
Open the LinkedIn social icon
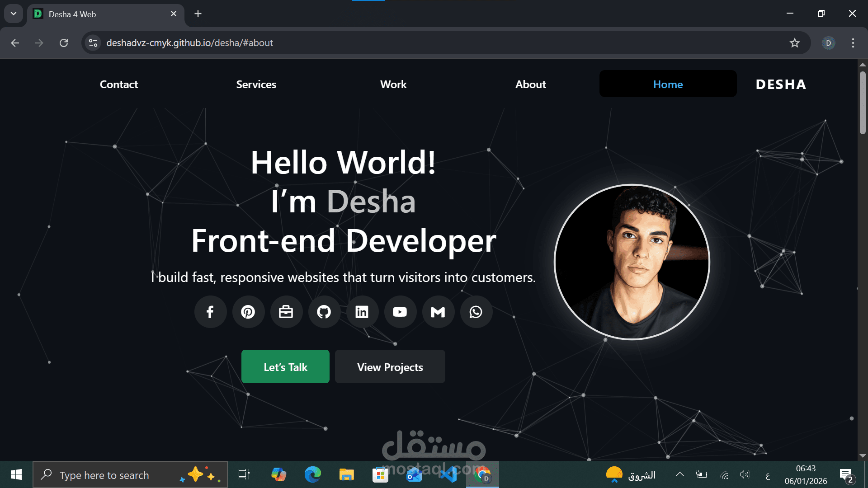pyautogui.click(x=362, y=312)
